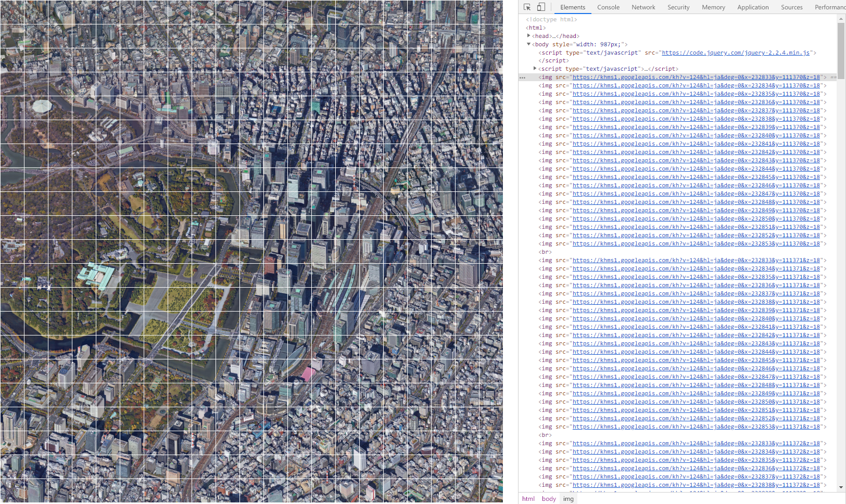Expand the head element node
Screen dimensions: 846x504
click(x=529, y=36)
